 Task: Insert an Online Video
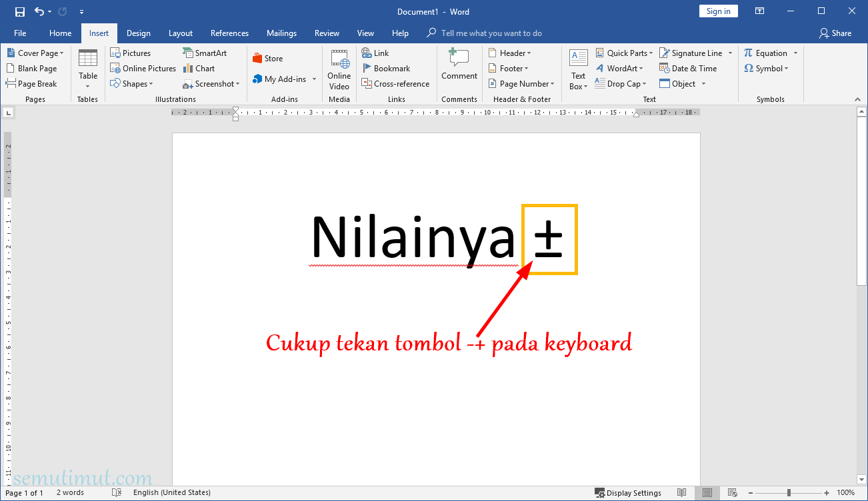[x=339, y=69]
